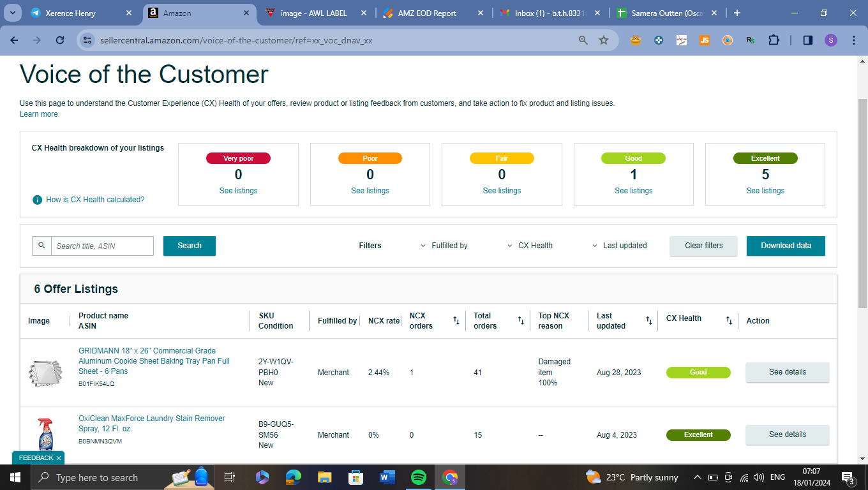
Task: Bookmark this page with the star icon
Action: pyautogui.click(x=604, y=40)
